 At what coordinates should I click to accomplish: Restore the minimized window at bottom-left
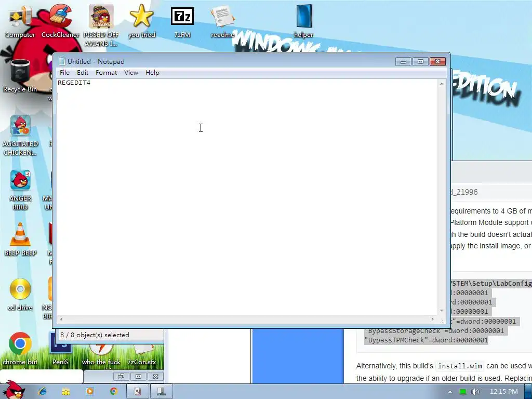click(x=121, y=376)
